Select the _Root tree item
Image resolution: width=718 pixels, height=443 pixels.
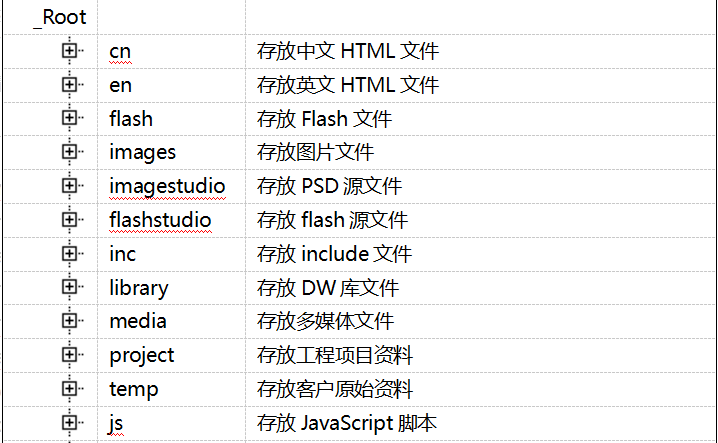(x=60, y=17)
